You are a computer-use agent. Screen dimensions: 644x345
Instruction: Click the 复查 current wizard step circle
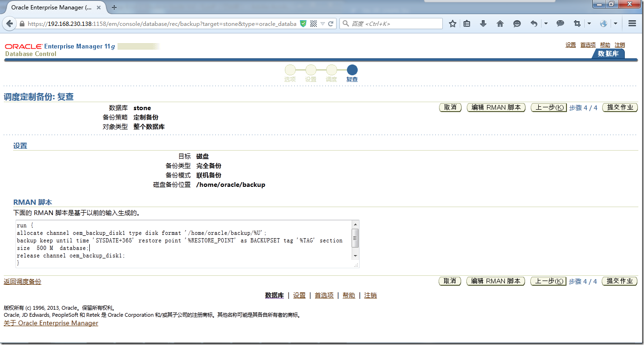(x=352, y=70)
